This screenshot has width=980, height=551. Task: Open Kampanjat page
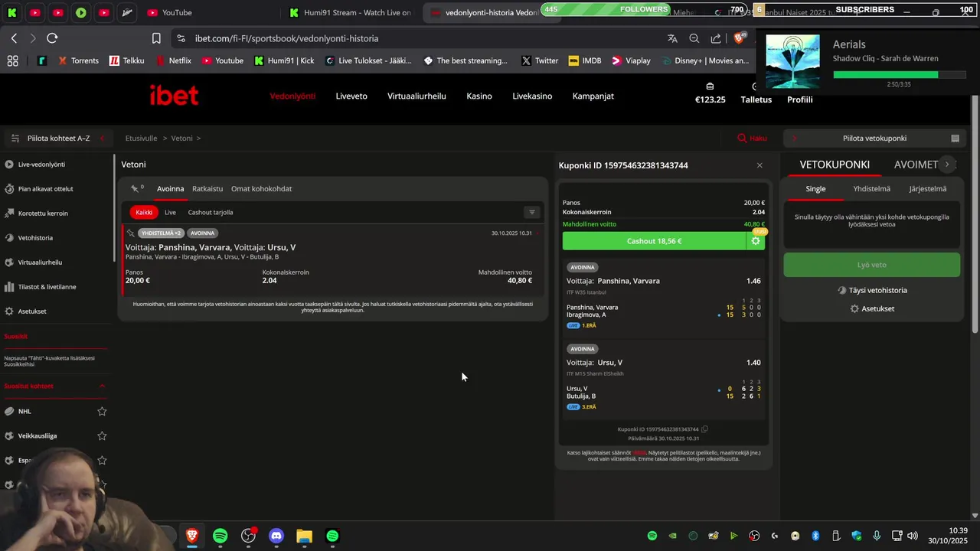593,96
